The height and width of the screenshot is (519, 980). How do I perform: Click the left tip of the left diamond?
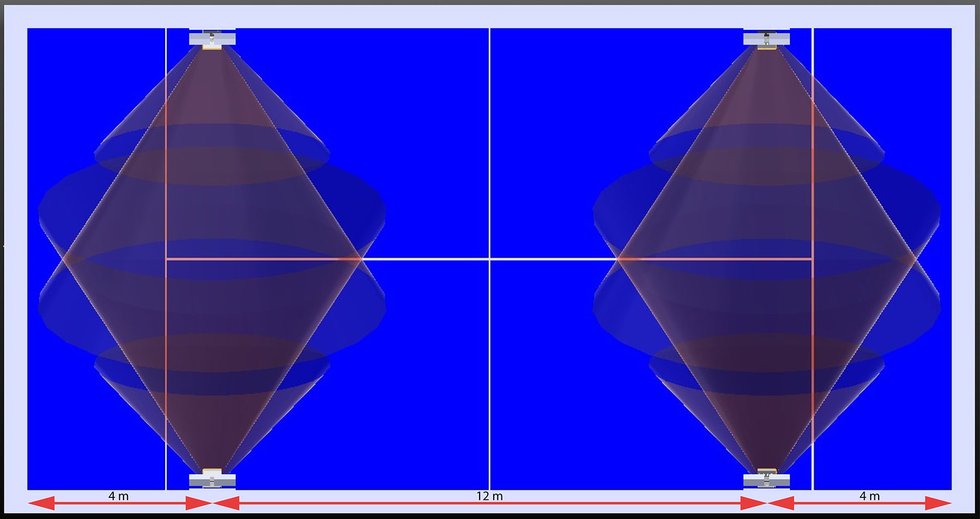(x=64, y=259)
